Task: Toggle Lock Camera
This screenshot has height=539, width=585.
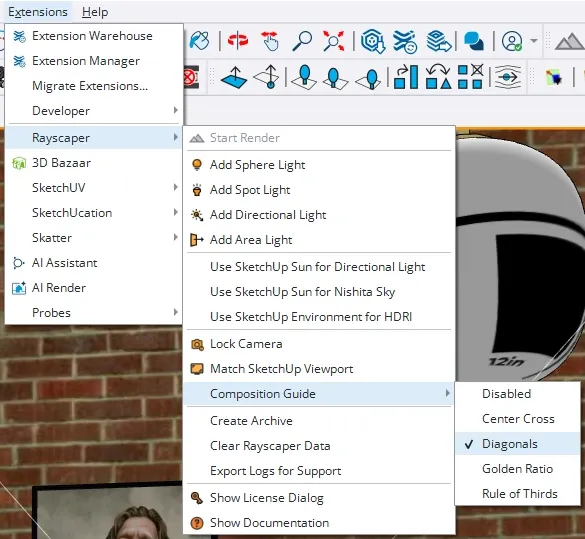Action: pyautogui.click(x=319, y=344)
